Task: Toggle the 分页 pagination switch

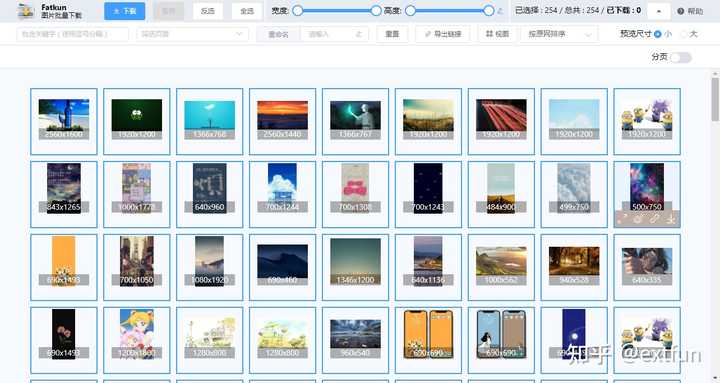Action: point(681,57)
